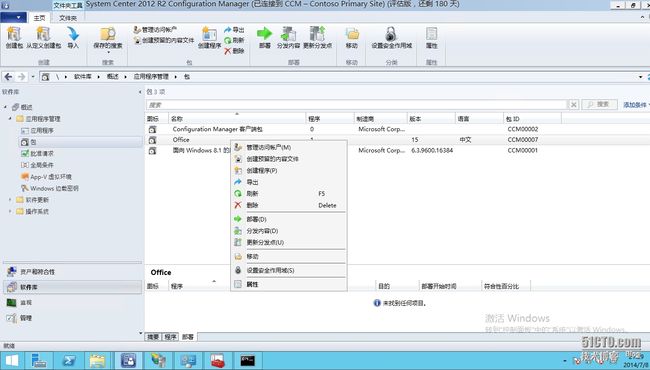Viewport: 650px width, 370px height.
Task: Clear the search box with X button
Action: [x=573, y=105]
